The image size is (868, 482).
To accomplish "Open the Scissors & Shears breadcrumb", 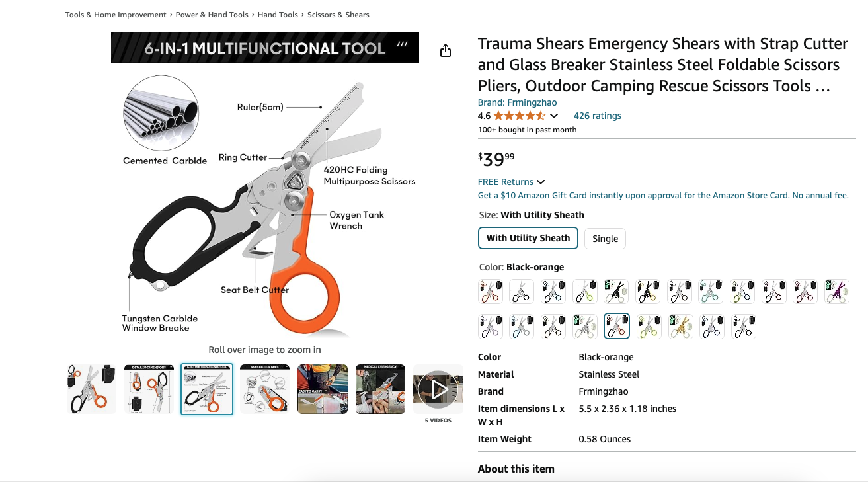I will tap(338, 15).
